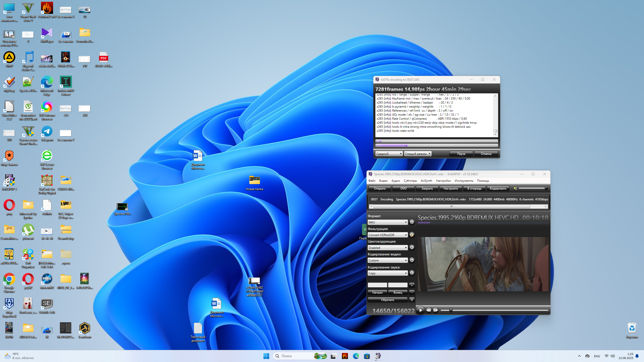Select Recycle Bin (Корзина) icon
This screenshot has height=362, width=644.
coord(632,331)
